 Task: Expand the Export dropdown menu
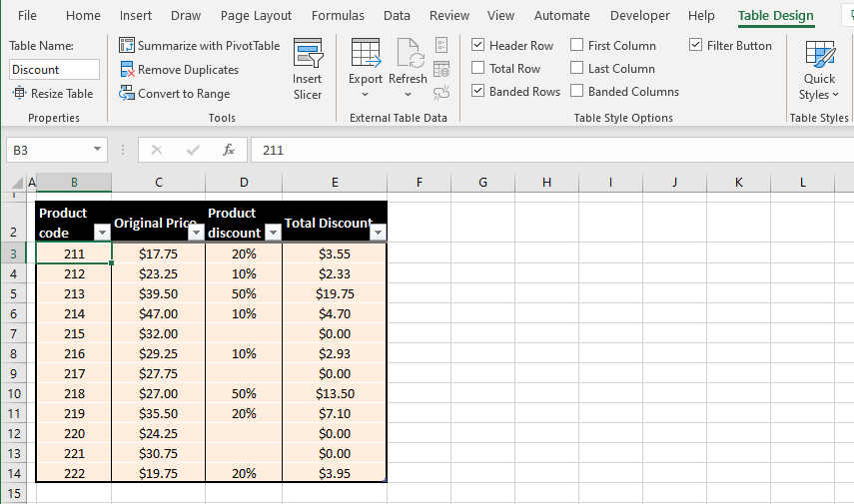tap(365, 94)
